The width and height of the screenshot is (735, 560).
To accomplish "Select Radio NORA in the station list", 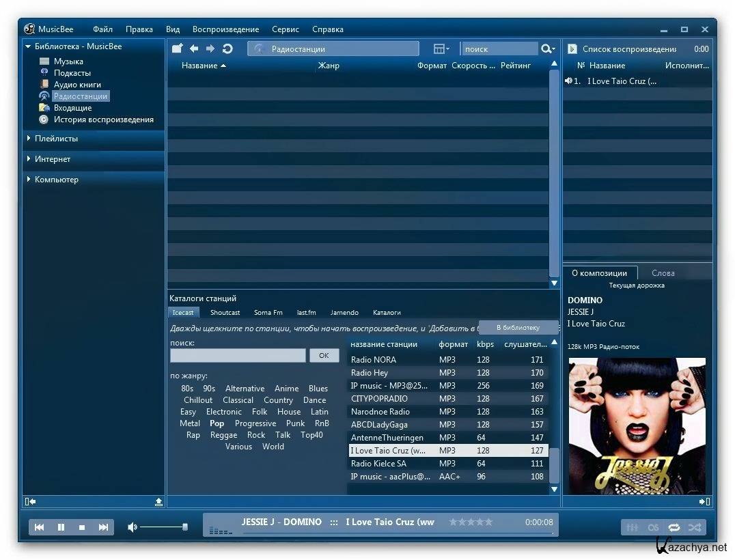I will pos(373,360).
